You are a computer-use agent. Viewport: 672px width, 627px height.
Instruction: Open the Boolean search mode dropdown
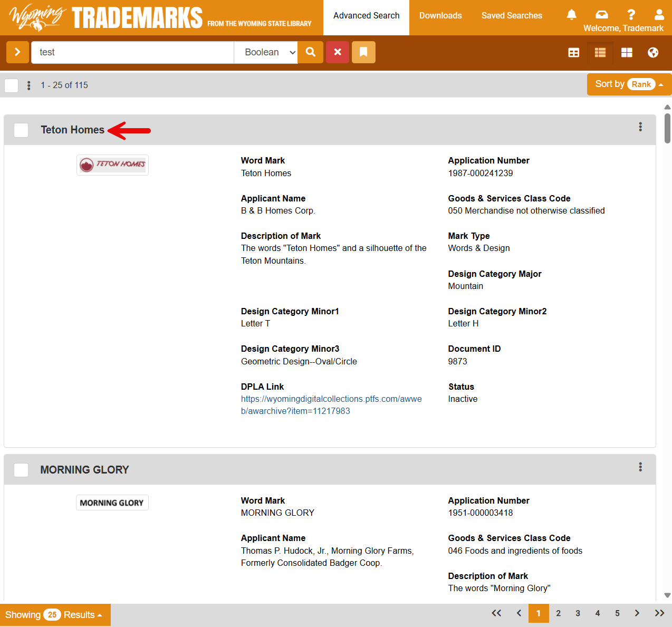[266, 52]
